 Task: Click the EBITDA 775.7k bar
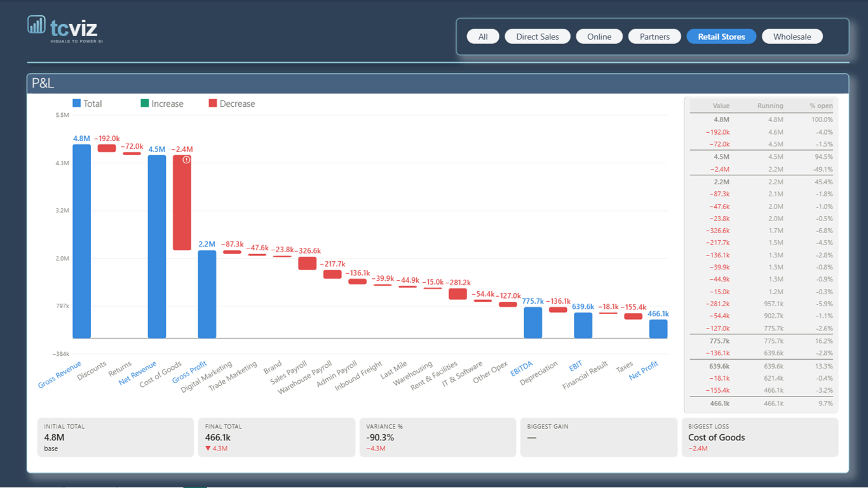coord(532,323)
